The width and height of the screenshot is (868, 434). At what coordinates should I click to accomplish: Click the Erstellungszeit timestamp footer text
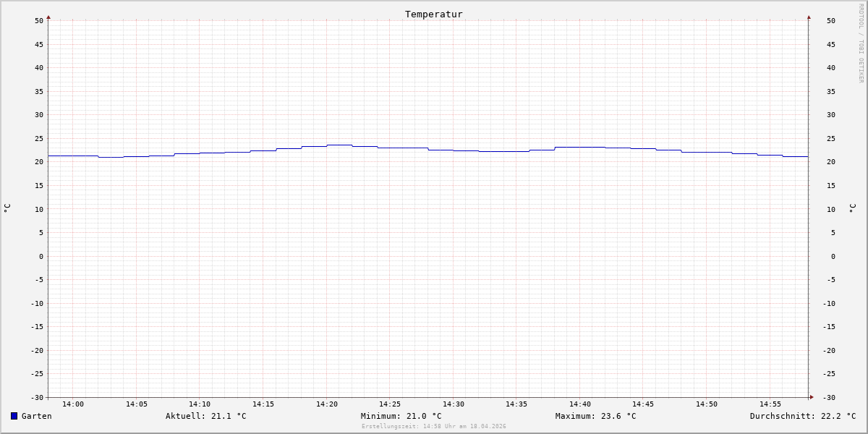[434, 427]
